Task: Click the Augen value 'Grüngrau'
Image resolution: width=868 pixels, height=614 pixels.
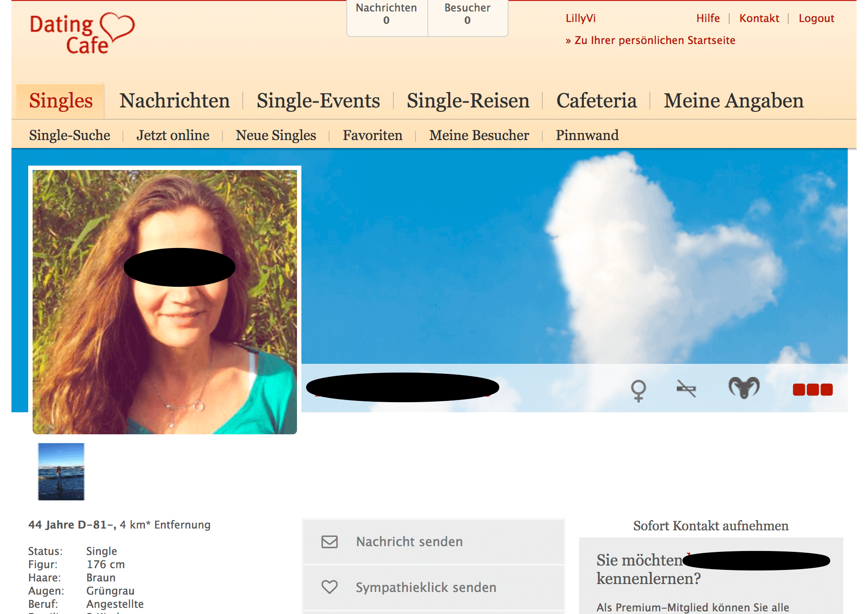Action: pyautogui.click(x=110, y=591)
